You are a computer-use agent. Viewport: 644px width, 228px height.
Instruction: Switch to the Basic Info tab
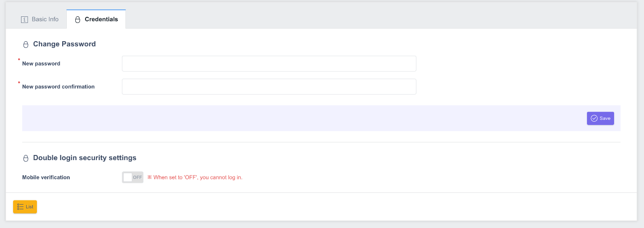click(40, 20)
